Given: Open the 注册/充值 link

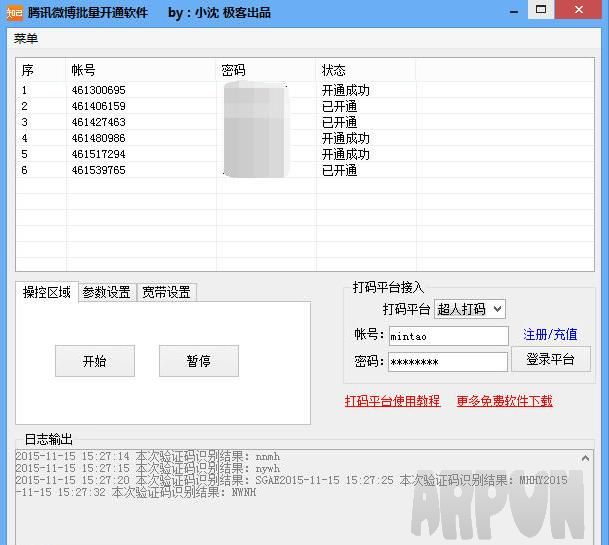Looking at the screenshot, I should coord(550,335).
